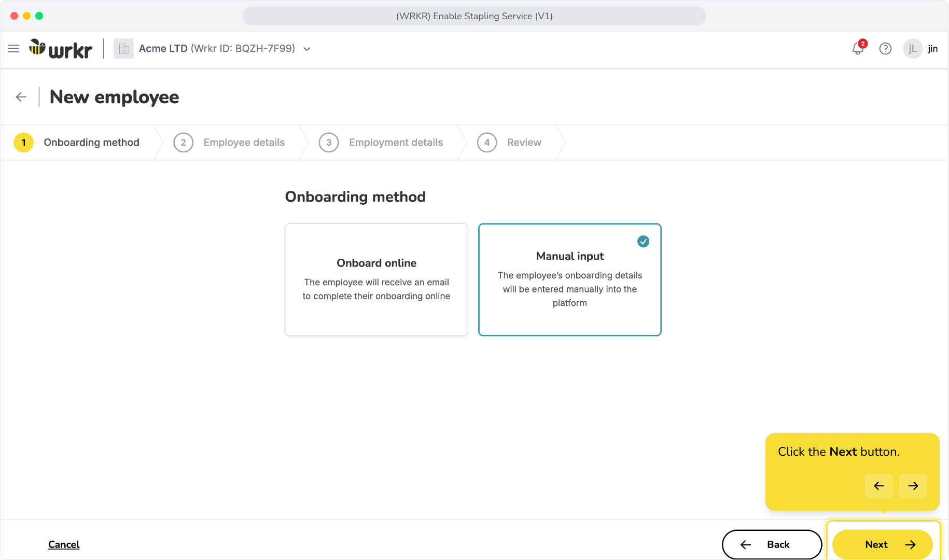Jump to the Review step
This screenshot has height=560, width=949.
point(509,143)
